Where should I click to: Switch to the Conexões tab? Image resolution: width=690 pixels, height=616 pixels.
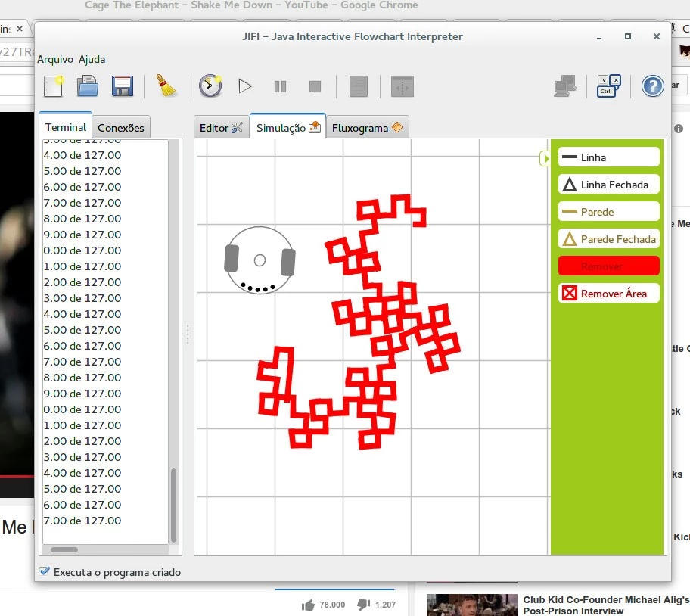(x=120, y=128)
